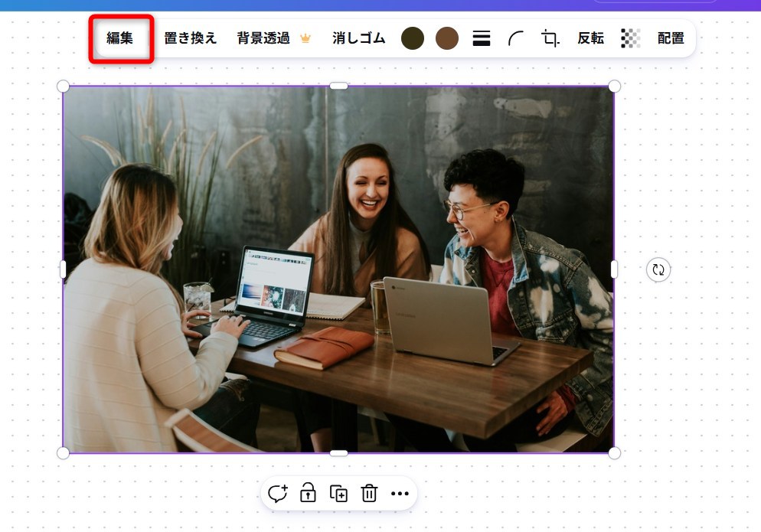Add a comment with speech bubble icon
This screenshot has width=761, height=532.
[x=278, y=493]
